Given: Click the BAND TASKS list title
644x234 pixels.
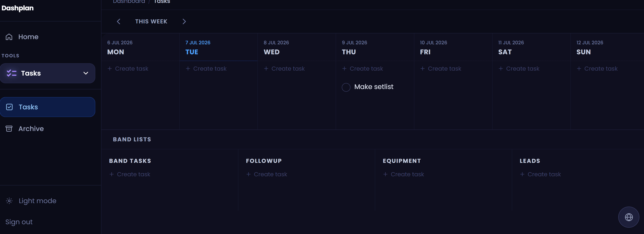Looking at the screenshot, I should [130, 161].
